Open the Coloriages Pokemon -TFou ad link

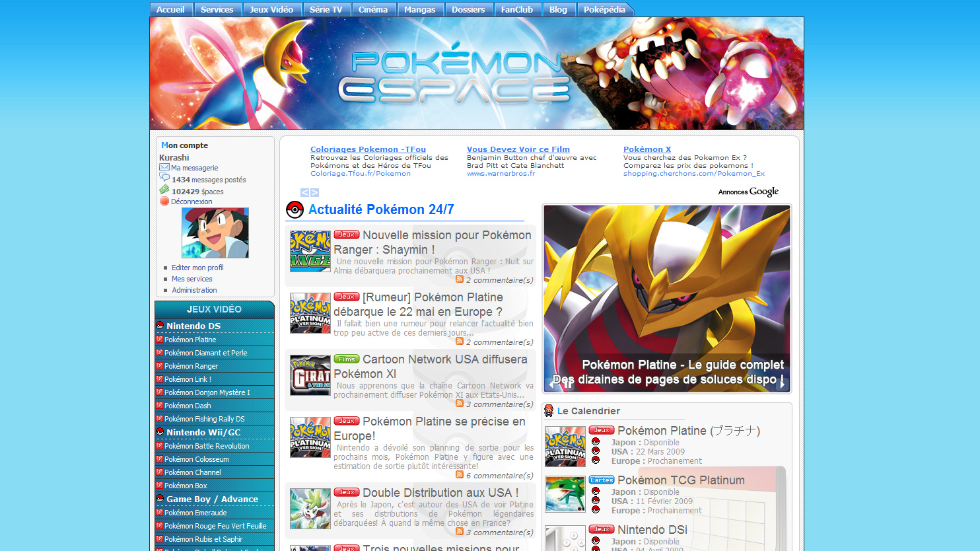368,149
